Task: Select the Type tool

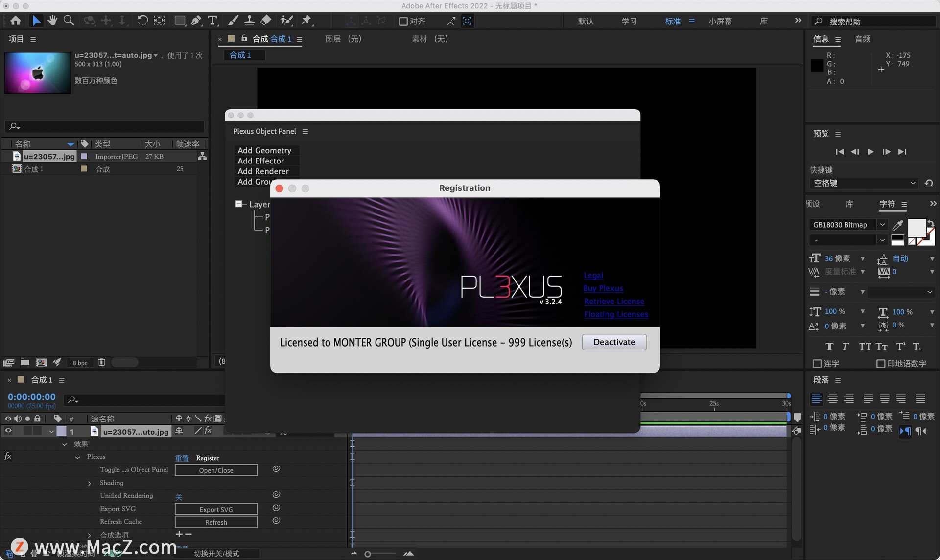Action: pos(212,21)
